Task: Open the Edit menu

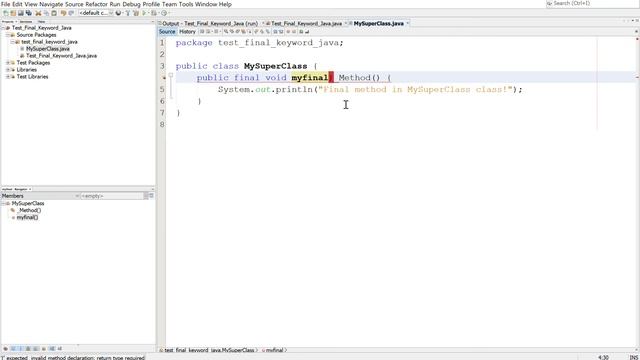Action: point(17,4)
